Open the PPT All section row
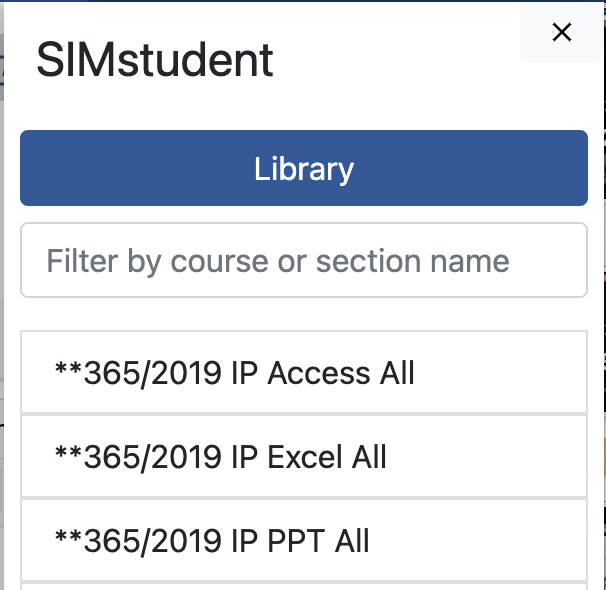The width and height of the screenshot is (606, 590). [304, 541]
